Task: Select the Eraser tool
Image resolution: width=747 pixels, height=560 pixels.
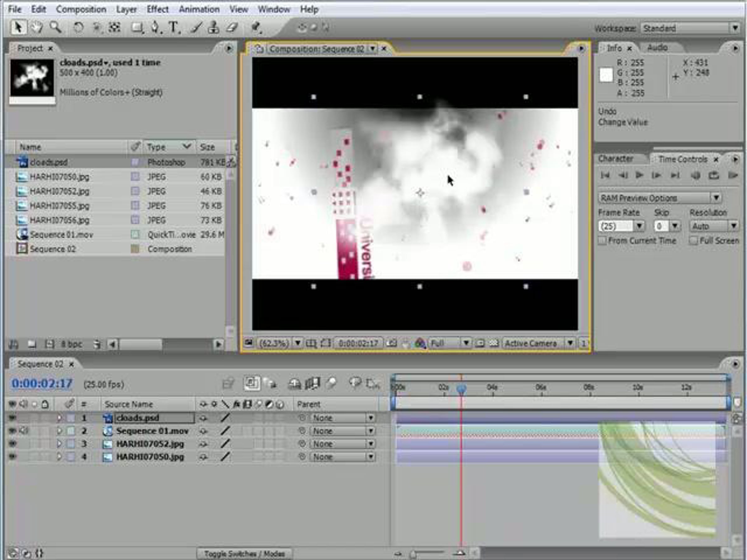Action: [x=232, y=27]
